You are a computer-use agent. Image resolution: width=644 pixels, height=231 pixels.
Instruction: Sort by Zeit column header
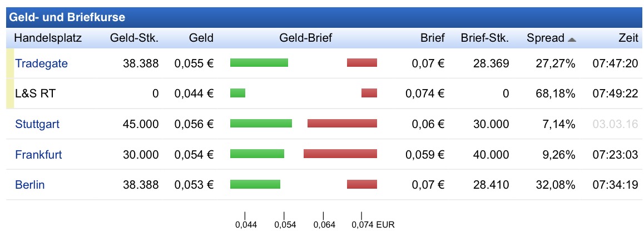(627, 38)
